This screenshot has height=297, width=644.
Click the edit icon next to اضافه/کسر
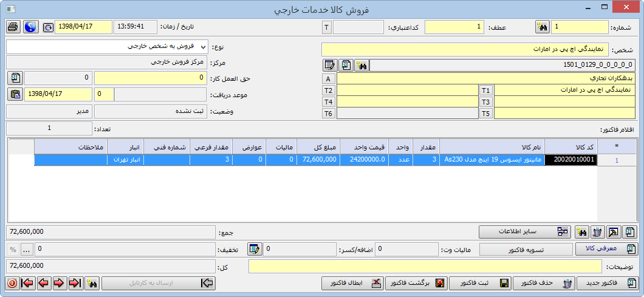255,249
